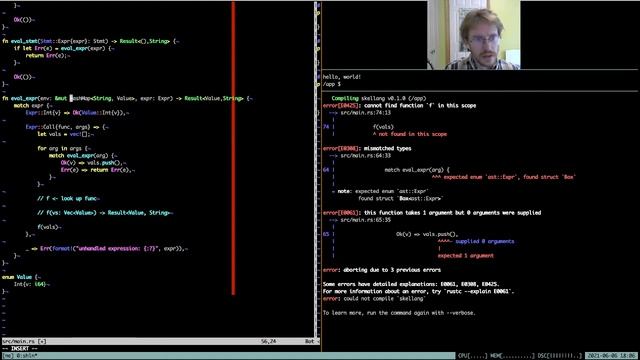Image resolution: width=640 pixels, height=360 pixels.
Task: Click the '/app $' shell prompt
Action: (x=331, y=84)
